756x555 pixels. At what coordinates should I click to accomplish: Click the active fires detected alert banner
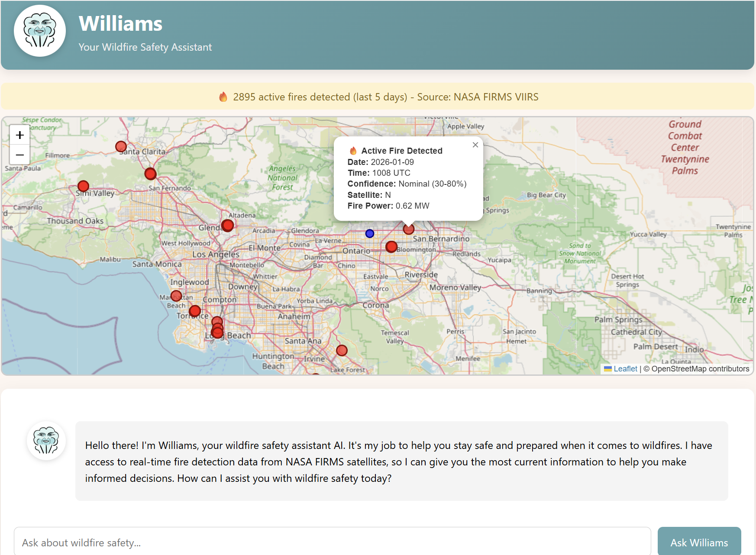coord(378,97)
